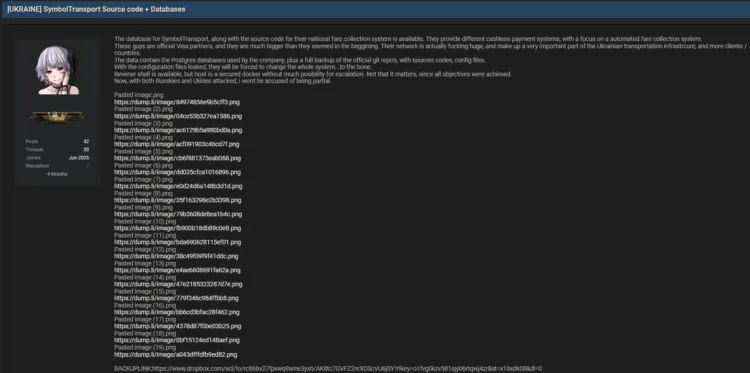Click the Threads count 33
Viewport: 750px width, 373px height.
(86, 150)
